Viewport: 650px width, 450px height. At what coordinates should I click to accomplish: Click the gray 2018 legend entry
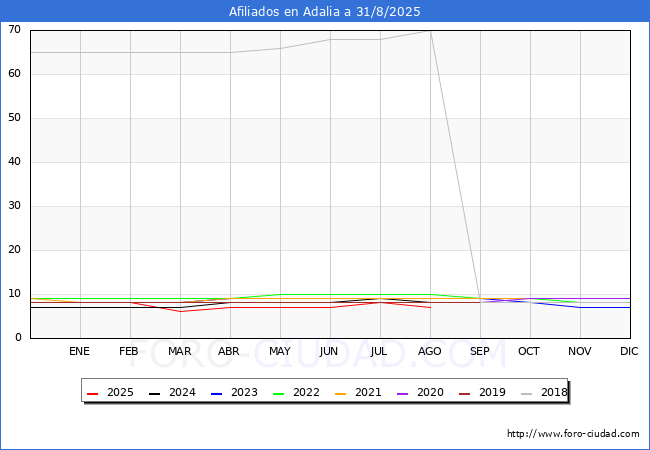(541, 393)
